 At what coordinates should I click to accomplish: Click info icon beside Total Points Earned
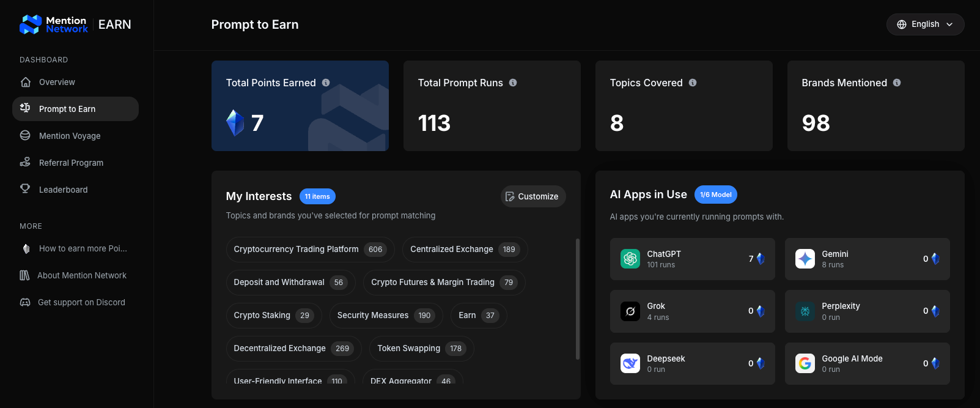click(326, 83)
